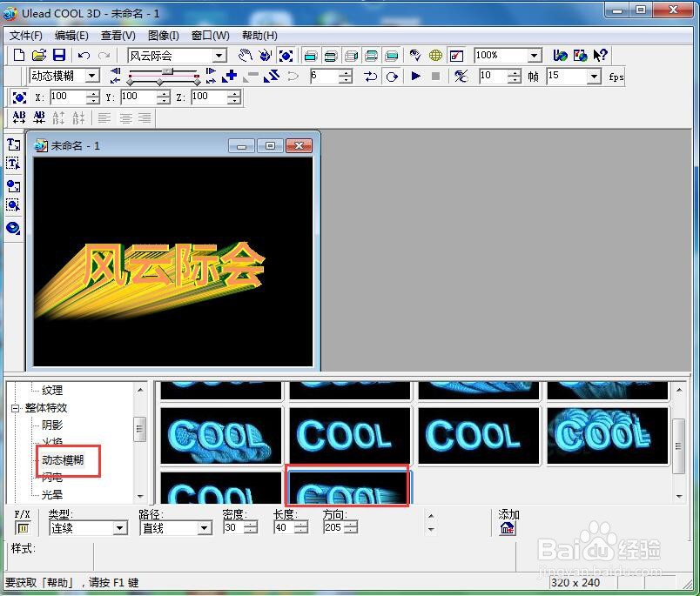Click the Z size input field
700x596 pixels.
pyautogui.click(x=210, y=97)
